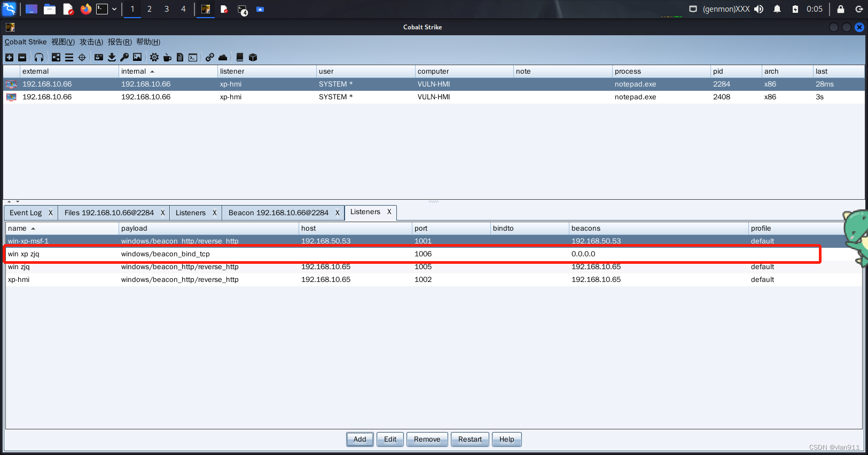
Task: Switch to Files 192.168.10.66@2284 tab
Action: click(x=109, y=213)
